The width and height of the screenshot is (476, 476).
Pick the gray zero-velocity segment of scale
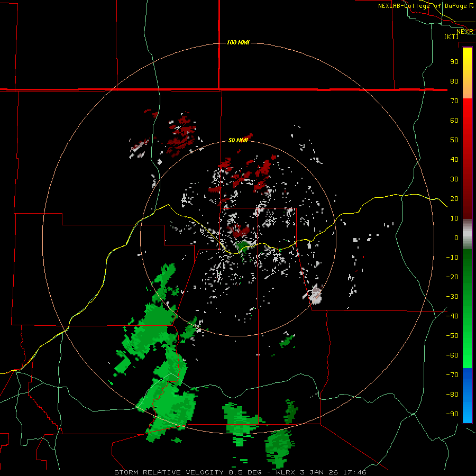click(x=467, y=234)
